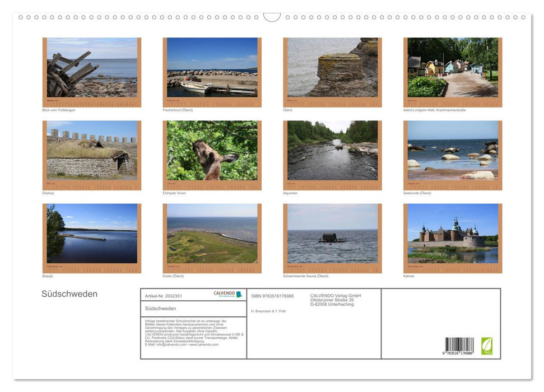Click the Küste (Öland) coast thumbnail
This screenshot has height=392, width=544.
pyautogui.click(x=212, y=234)
